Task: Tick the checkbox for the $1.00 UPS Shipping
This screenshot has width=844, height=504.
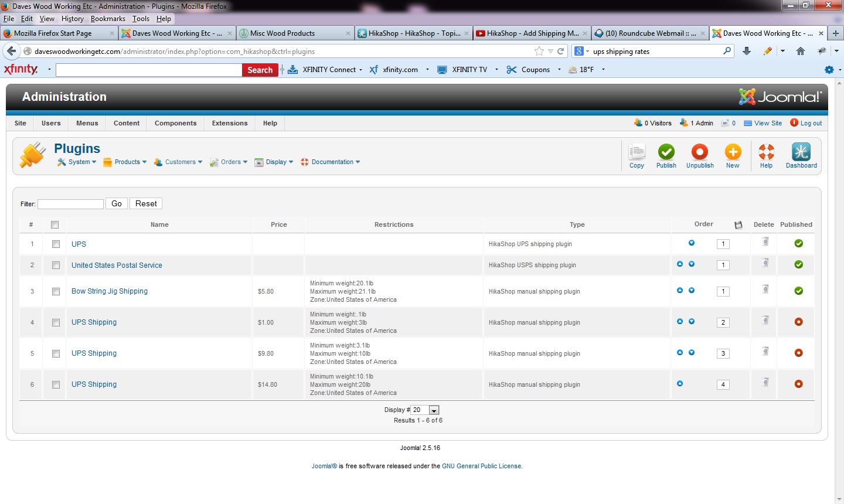Action: tap(56, 322)
